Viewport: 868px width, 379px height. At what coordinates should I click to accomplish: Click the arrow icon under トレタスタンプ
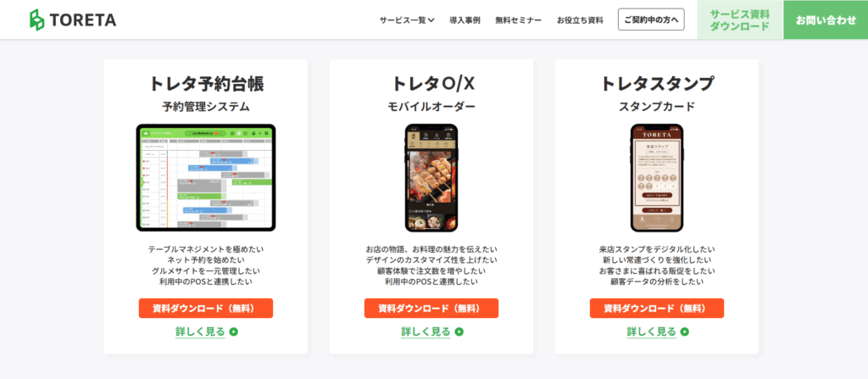(x=685, y=332)
